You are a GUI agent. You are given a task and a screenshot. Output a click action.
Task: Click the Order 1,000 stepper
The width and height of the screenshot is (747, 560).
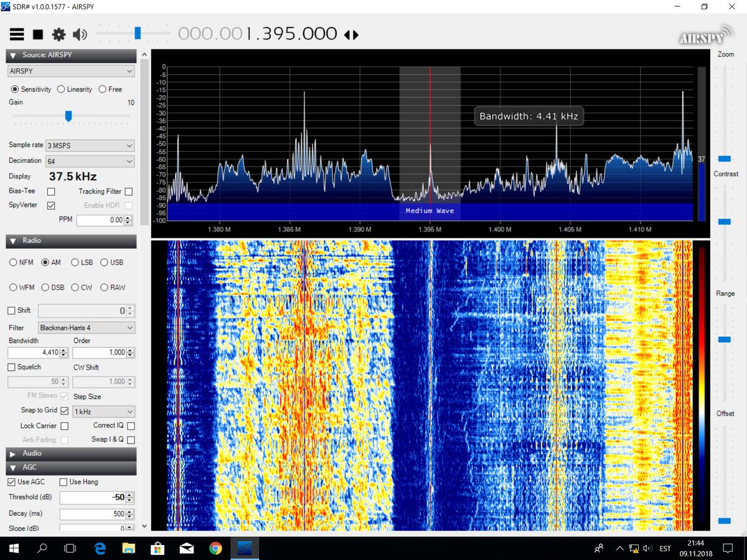(130, 353)
